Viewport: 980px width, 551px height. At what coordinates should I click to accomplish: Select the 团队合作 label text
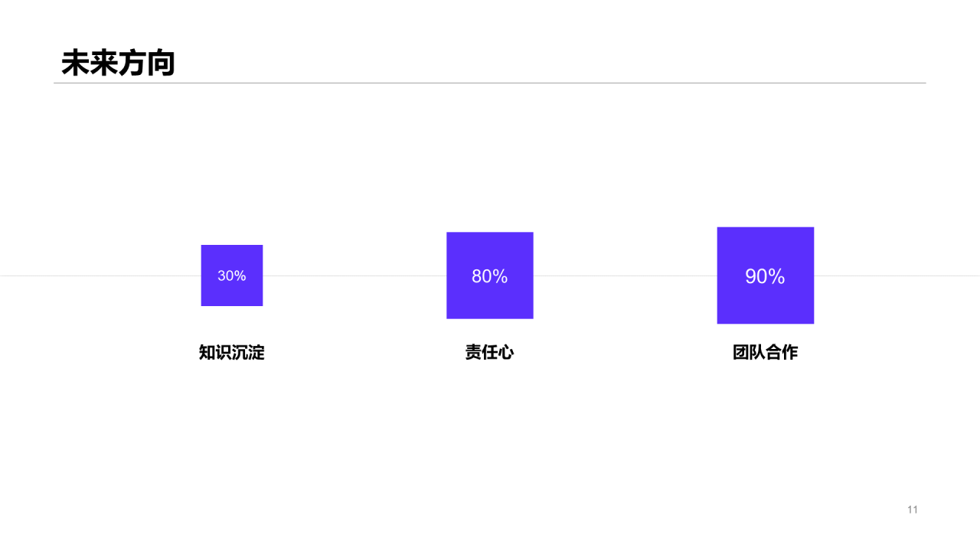(765, 353)
